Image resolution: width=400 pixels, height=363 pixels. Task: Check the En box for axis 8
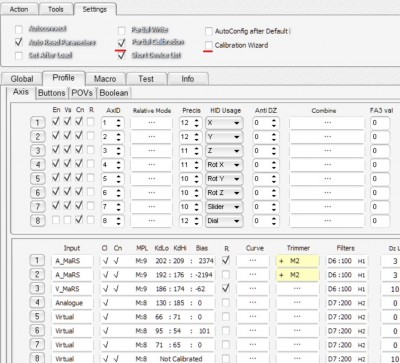[56, 220]
